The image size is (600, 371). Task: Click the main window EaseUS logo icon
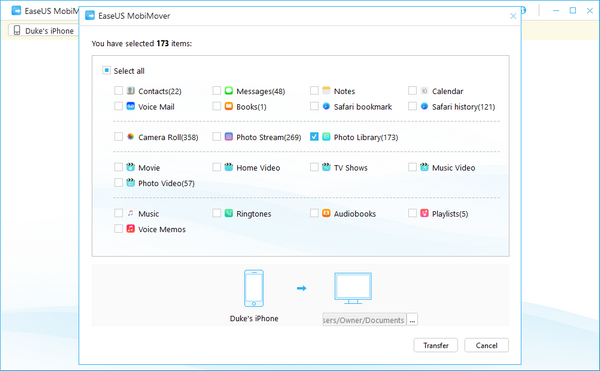[16, 11]
